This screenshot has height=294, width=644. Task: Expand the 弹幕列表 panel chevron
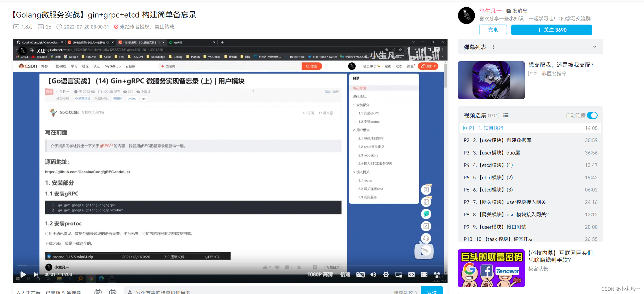click(595, 47)
